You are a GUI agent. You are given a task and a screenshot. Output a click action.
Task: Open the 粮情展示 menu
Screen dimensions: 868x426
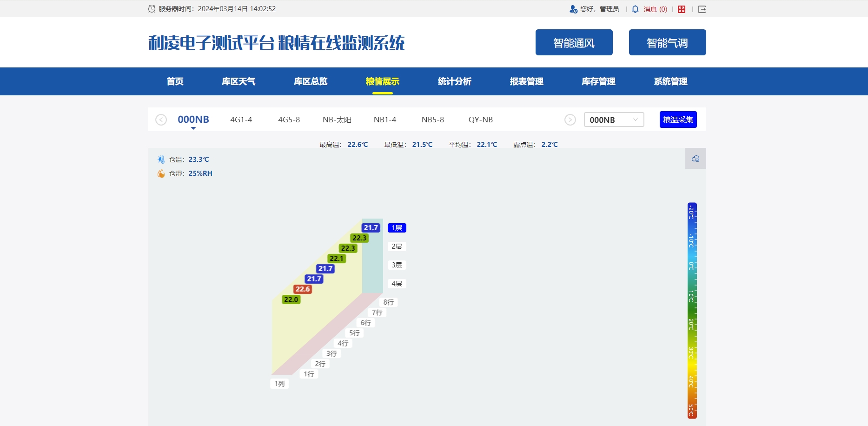click(383, 81)
